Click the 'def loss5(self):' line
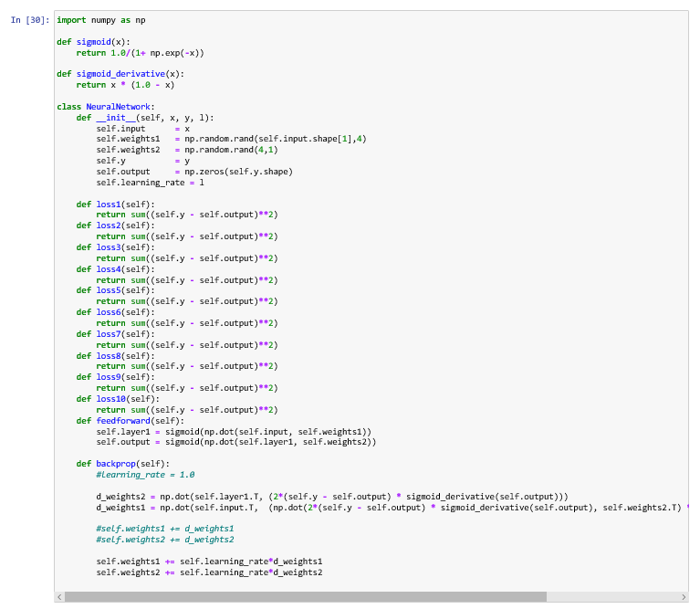 tap(116, 290)
